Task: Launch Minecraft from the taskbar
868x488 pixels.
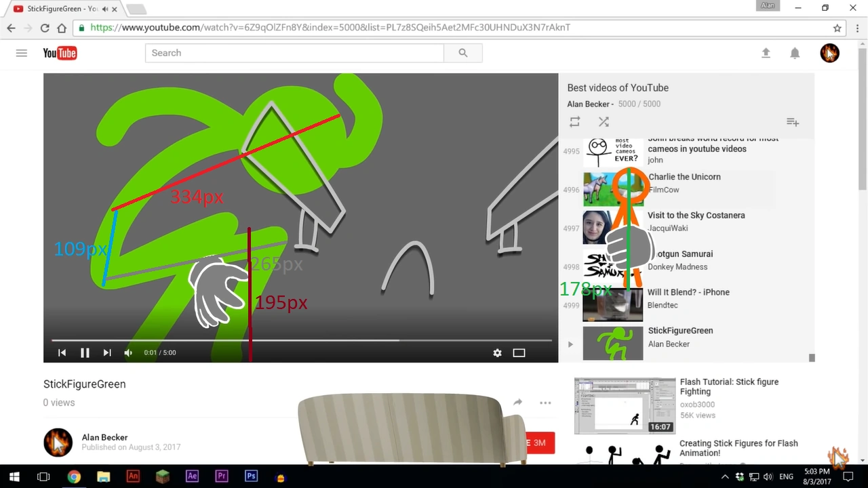Action: [163, 476]
